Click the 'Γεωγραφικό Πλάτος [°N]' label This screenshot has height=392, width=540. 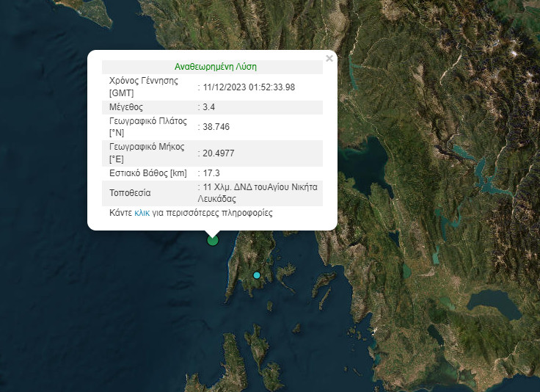click(x=147, y=126)
